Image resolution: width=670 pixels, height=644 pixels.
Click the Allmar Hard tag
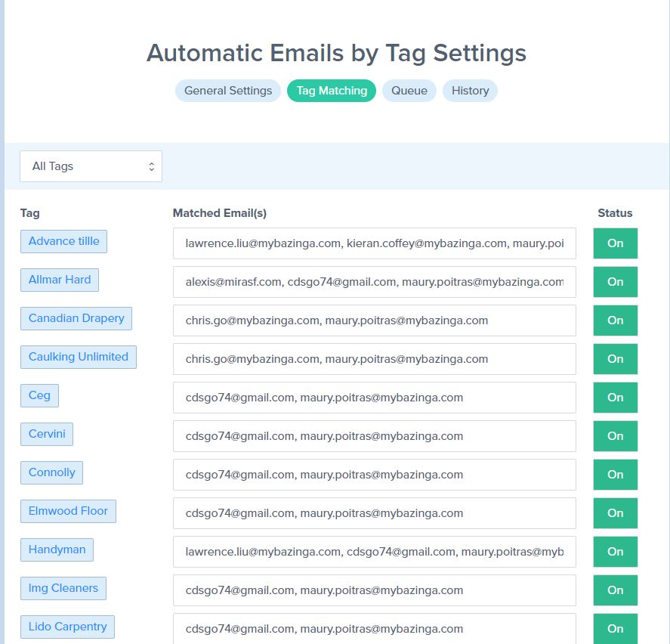(60, 280)
